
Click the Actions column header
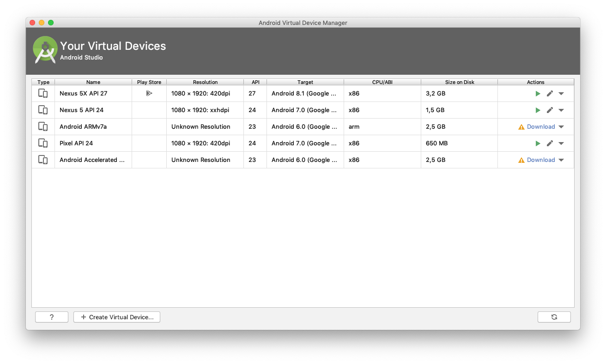coord(536,82)
